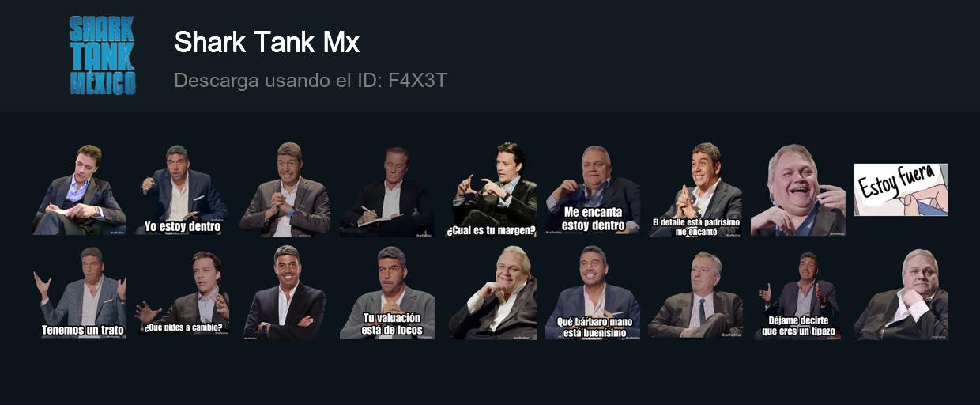980x405 pixels.
Task: Select the 'Tenemos un trato' sticker
Action: [79, 292]
